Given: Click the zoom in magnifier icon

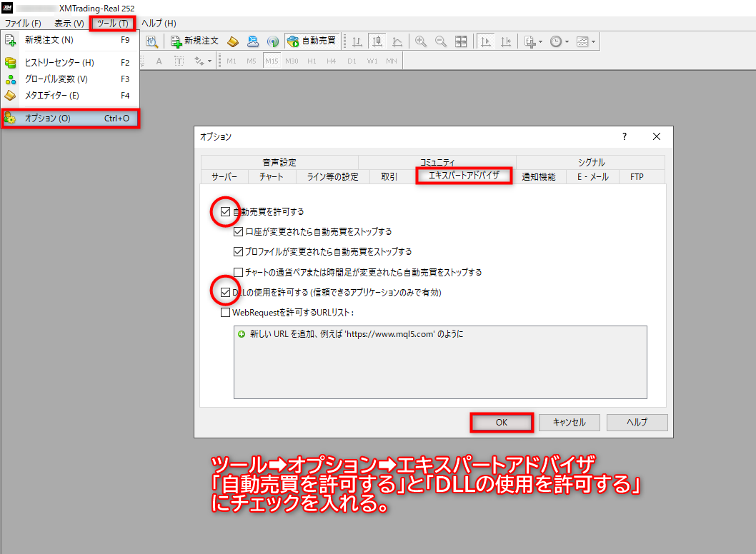Looking at the screenshot, I should [421, 41].
